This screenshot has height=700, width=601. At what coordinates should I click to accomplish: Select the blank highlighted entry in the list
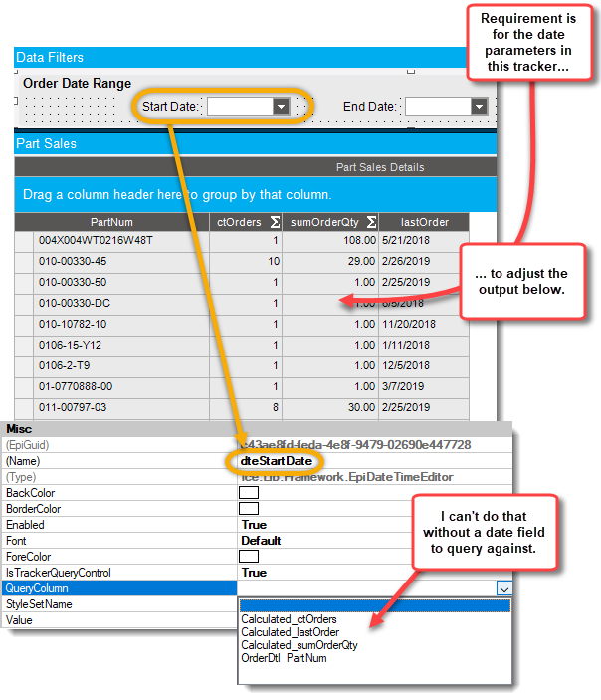375,605
